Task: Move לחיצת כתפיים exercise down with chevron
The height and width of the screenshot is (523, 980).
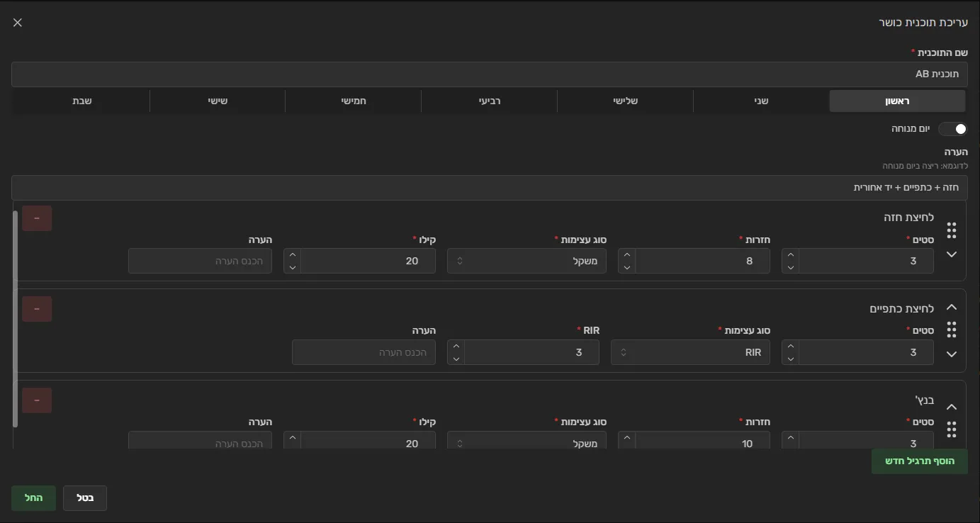Action: [952, 354]
